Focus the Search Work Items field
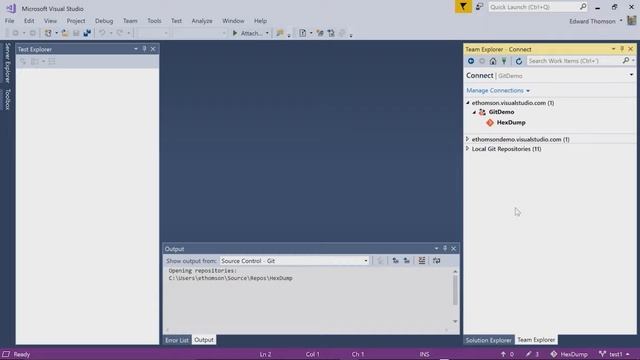This screenshot has width=640, height=360. point(573,61)
